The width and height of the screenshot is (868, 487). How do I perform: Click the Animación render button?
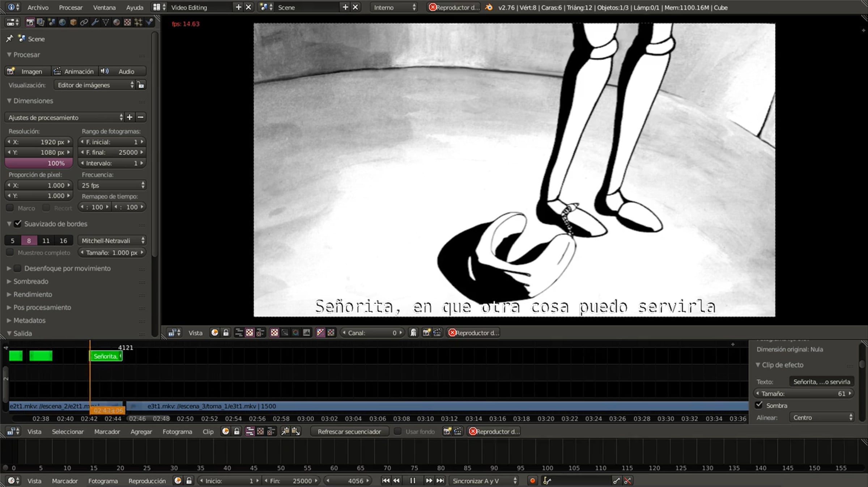pos(74,71)
